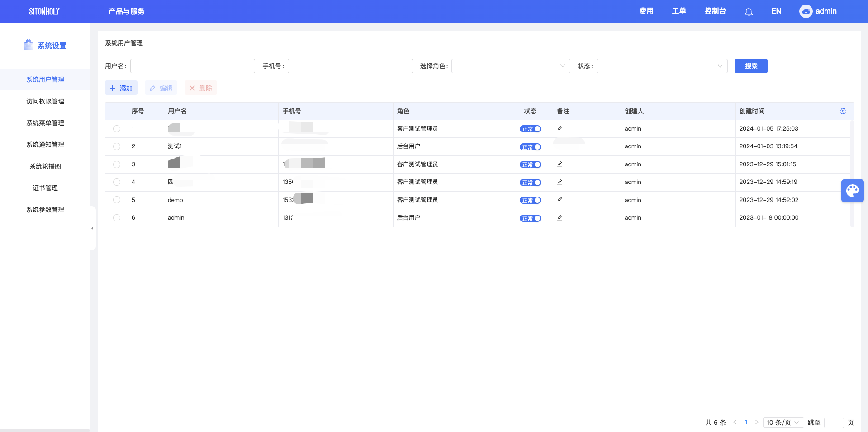Open 访问权限管理 in the sidebar

45,101
